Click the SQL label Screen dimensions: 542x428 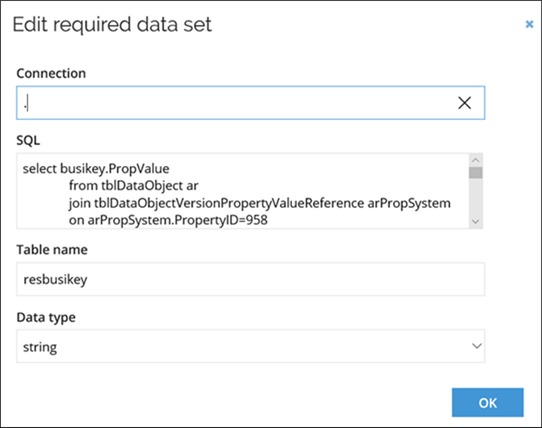pyautogui.click(x=28, y=140)
